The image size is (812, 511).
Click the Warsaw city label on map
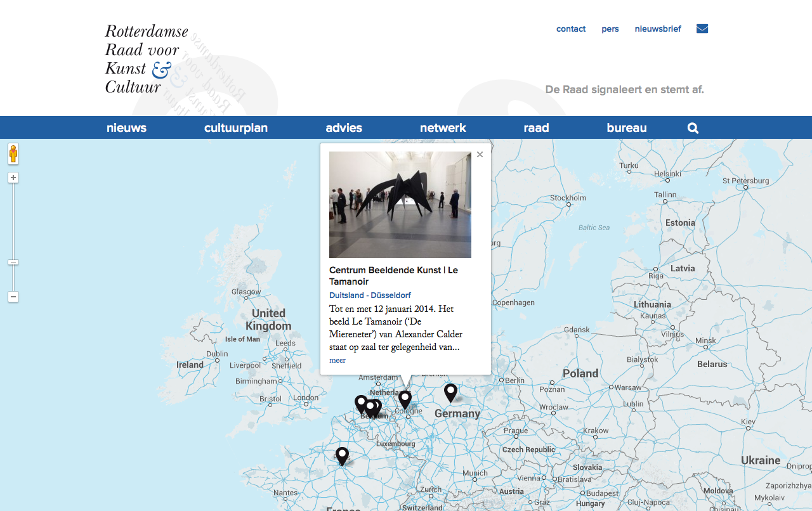(629, 387)
